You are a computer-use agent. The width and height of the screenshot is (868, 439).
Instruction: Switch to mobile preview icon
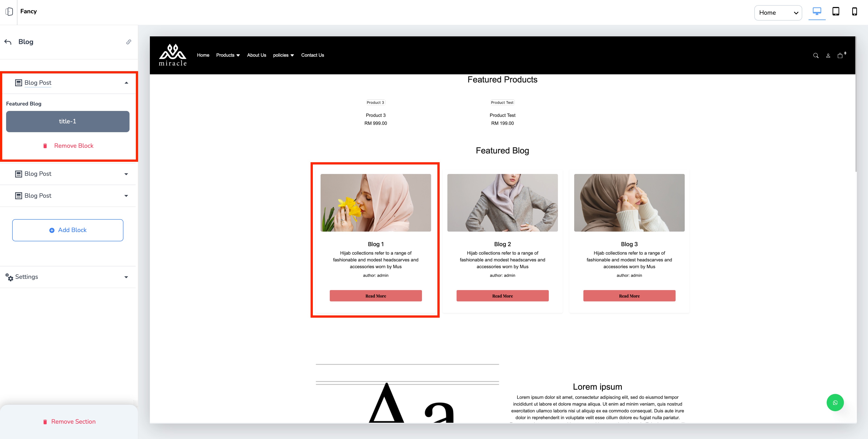click(x=854, y=12)
